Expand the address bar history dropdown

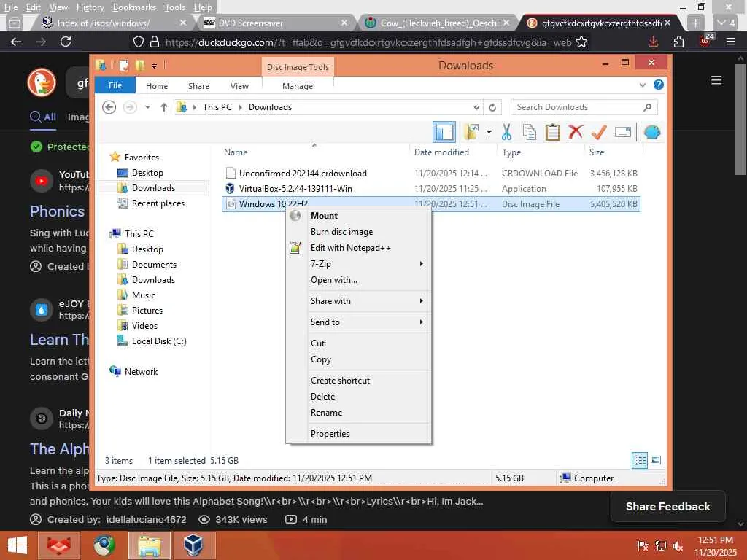coord(476,108)
